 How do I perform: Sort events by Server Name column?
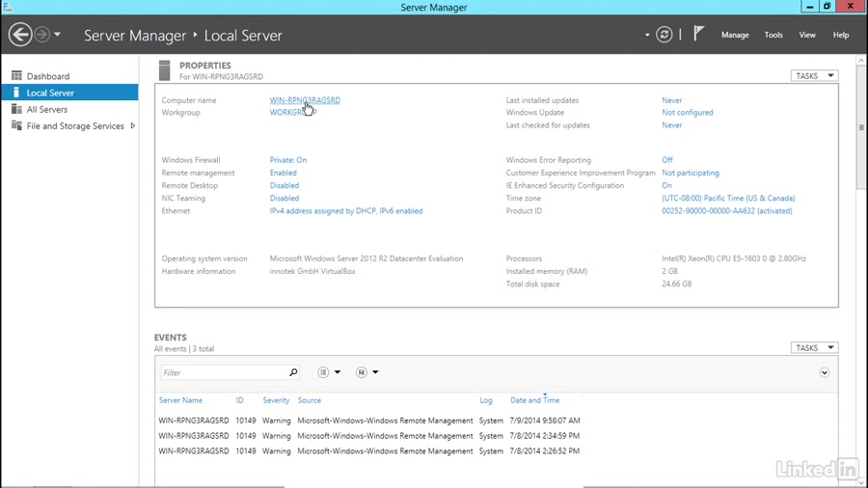point(180,400)
